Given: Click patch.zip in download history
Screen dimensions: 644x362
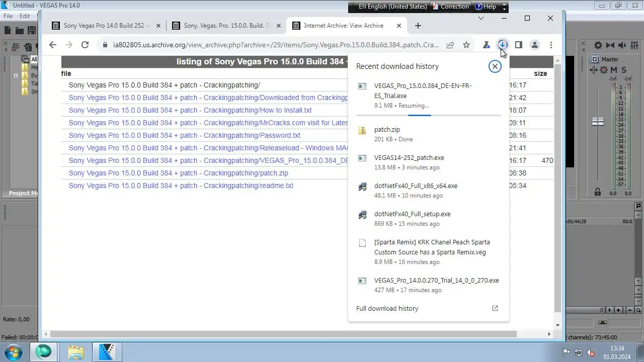Looking at the screenshot, I should point(428,134).
